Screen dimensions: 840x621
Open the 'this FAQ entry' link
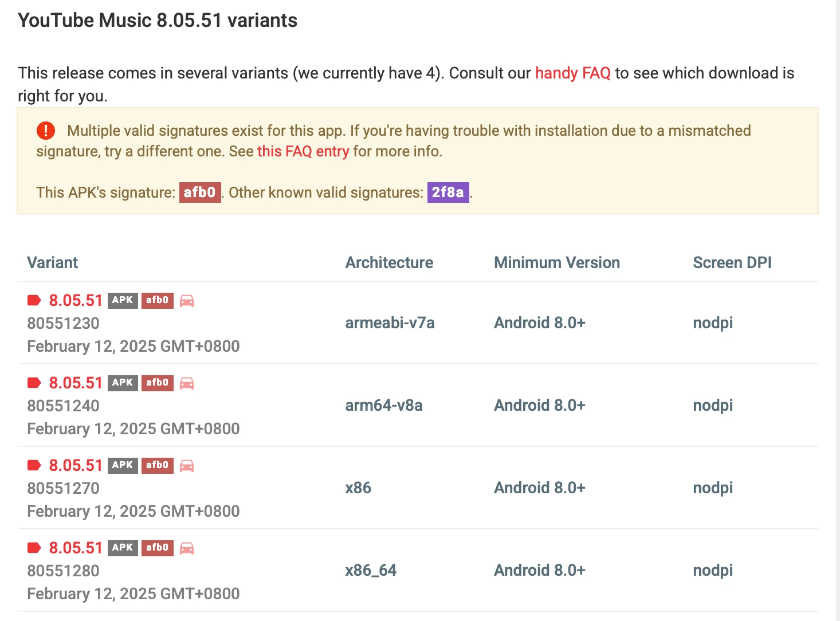303,151
